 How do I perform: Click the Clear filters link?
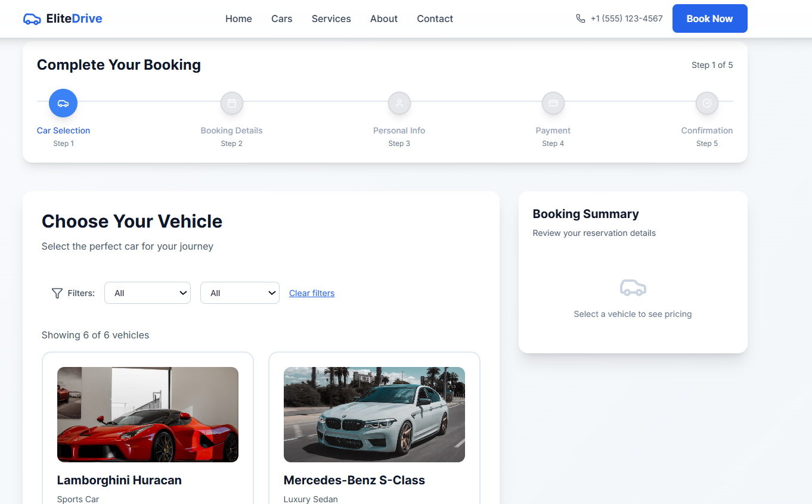click(312, 293)
